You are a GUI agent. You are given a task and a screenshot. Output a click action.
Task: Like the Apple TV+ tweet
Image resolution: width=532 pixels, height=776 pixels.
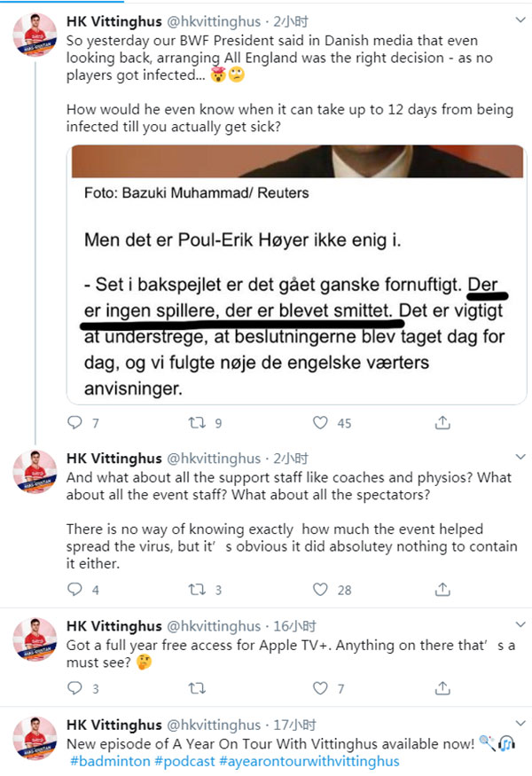321,687
